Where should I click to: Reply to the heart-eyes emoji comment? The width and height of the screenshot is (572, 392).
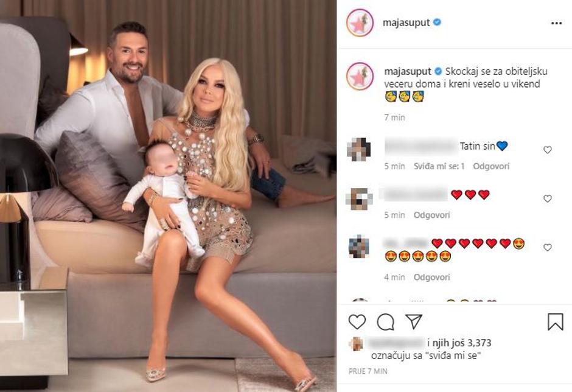click(431, 278)
